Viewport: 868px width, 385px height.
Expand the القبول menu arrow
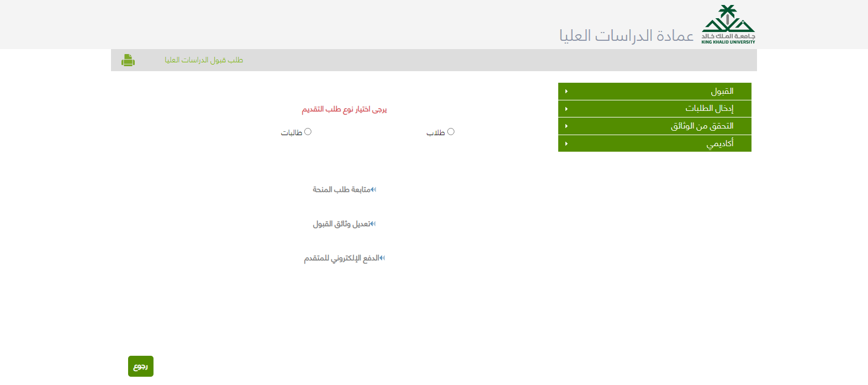567,92
